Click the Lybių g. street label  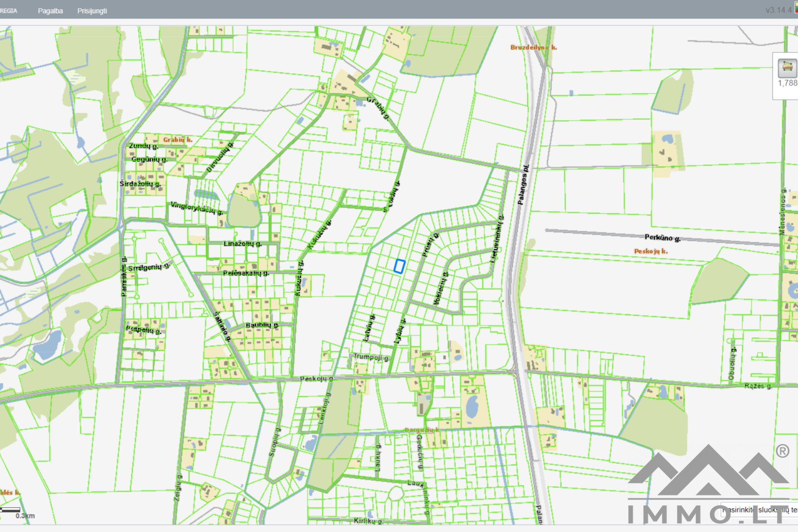click(399, 331)
